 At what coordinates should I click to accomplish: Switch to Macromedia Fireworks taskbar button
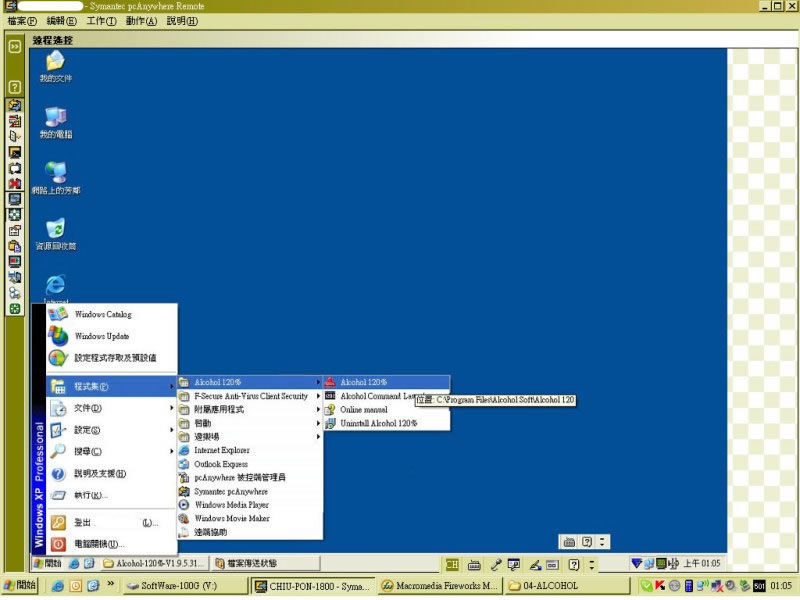[x=441, y=586]
